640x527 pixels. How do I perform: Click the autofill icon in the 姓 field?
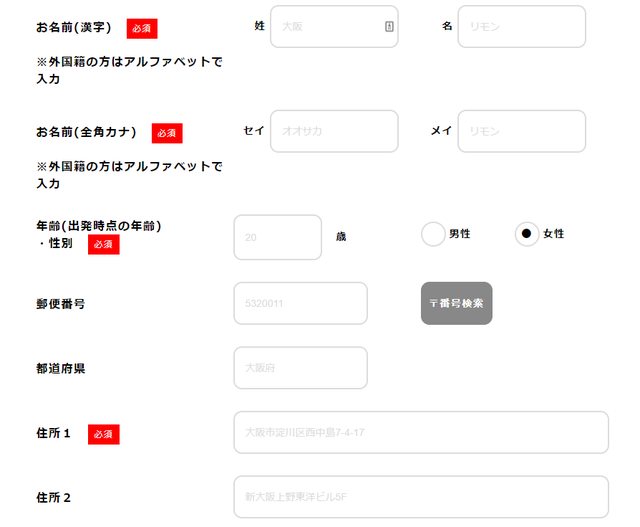(x=389, y=27)
